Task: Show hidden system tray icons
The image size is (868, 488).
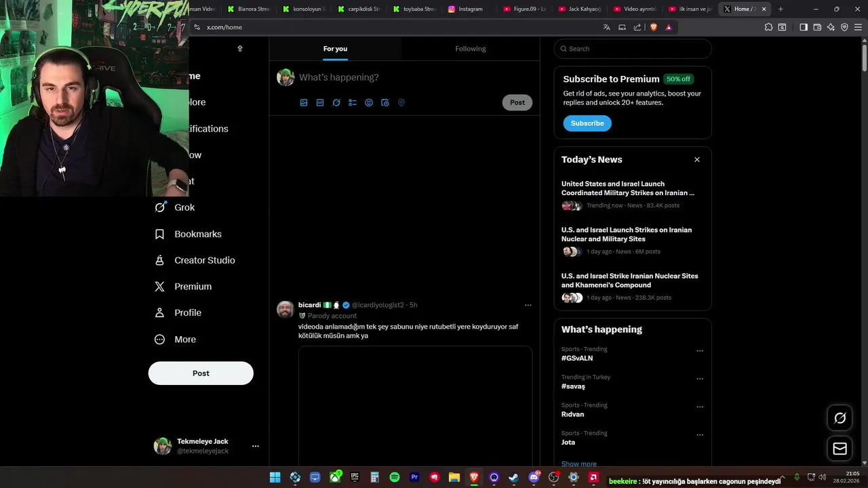Action: pos(782,477)
